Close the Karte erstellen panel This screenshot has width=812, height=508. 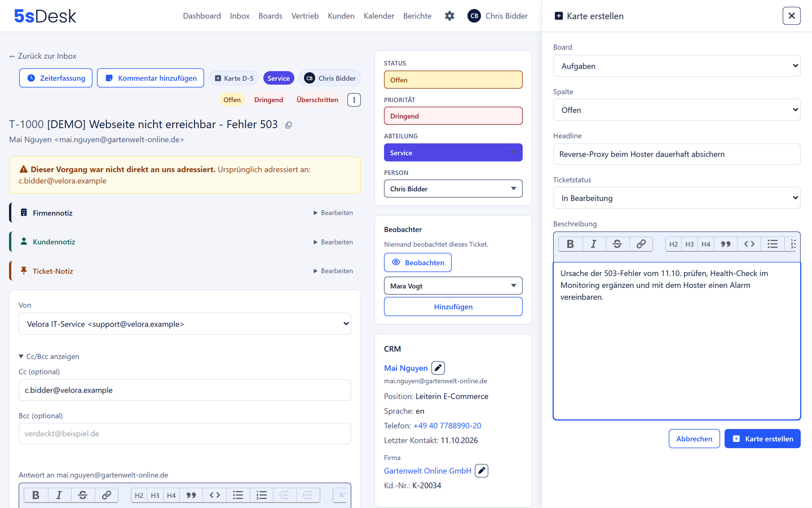[x=792, y=16]
